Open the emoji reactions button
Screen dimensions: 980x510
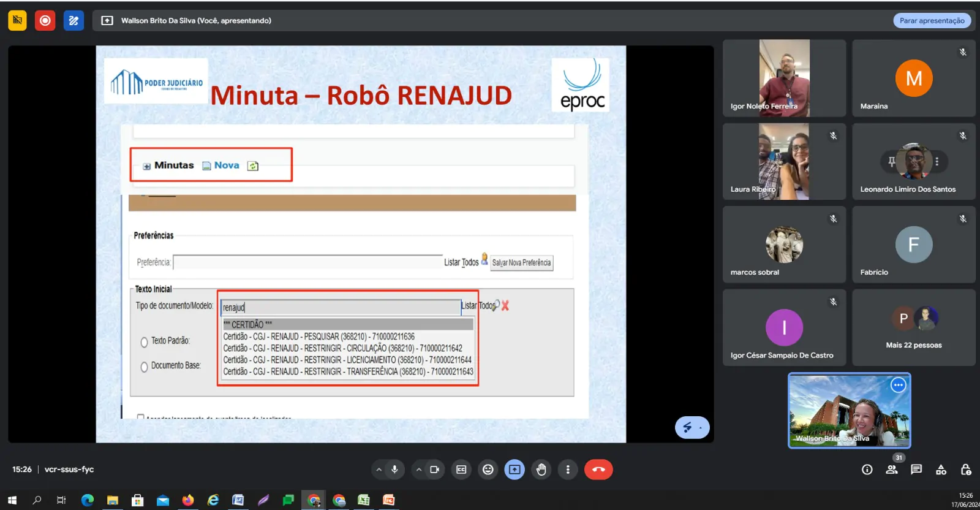pyautogui.click(x=488, y=470)
